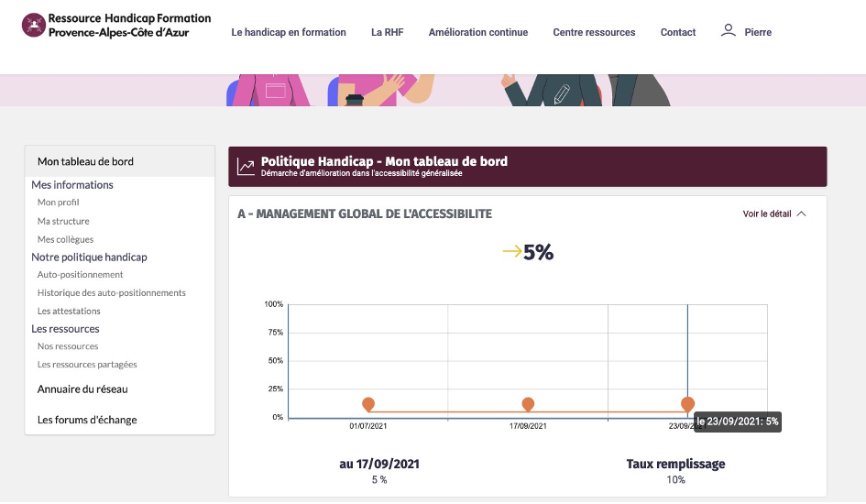This screenshot has height=504, width=866.
Task: Click the Ressource Handicap Formation logo icon
Action: pyautogui.click(x=34, y=26)
